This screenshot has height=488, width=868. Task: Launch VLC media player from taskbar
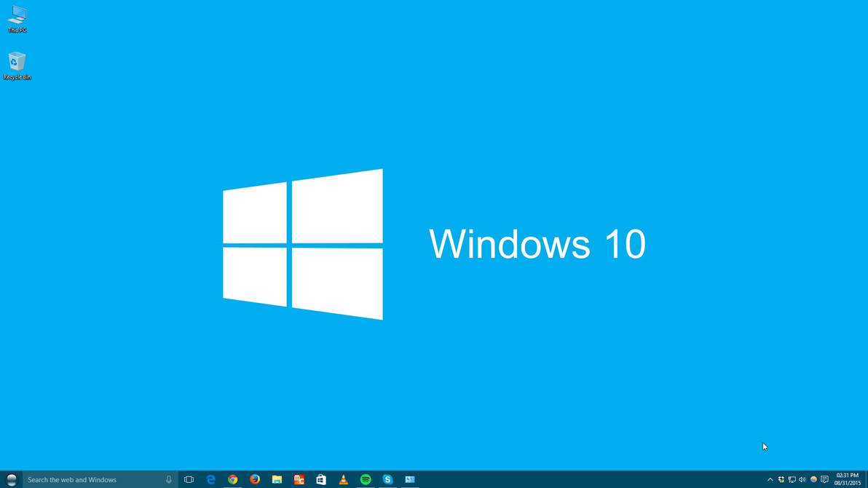point(343,480)
